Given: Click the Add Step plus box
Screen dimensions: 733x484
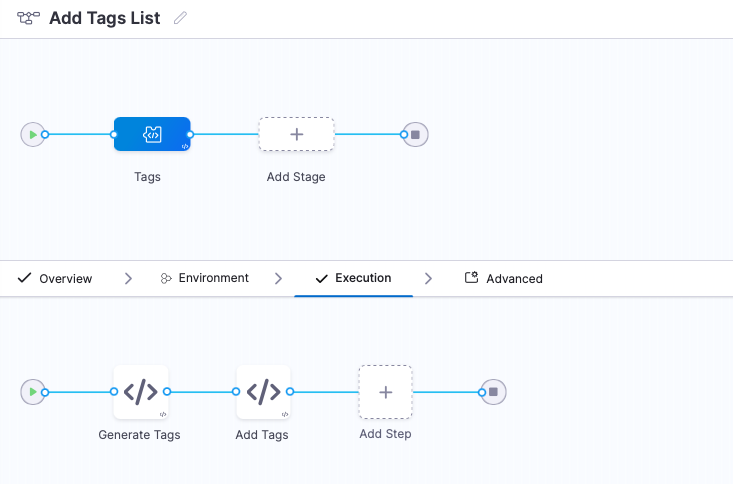Looking at the screenshot, I should [385, 392].
